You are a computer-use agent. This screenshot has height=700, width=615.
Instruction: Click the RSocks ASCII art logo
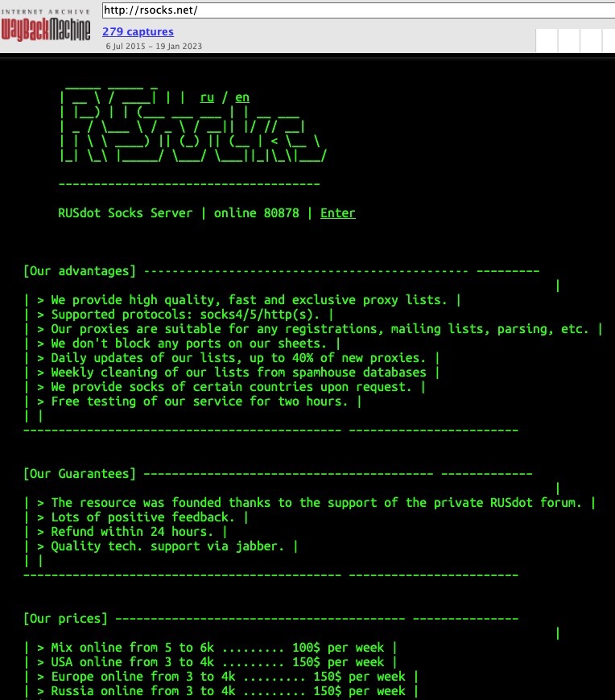[x=193, y=124]
